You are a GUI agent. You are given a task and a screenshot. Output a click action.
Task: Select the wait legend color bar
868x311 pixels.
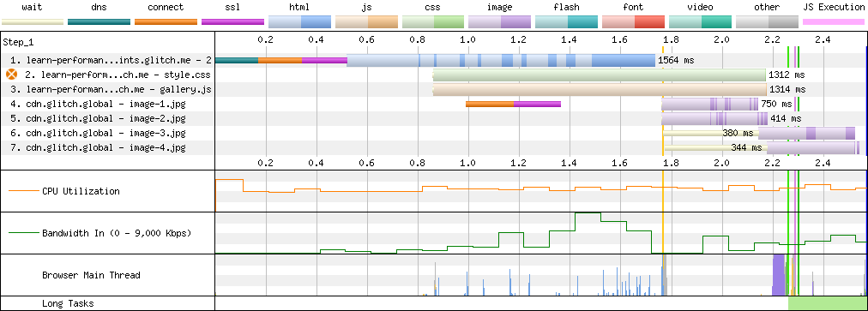(x=33, y=21)
